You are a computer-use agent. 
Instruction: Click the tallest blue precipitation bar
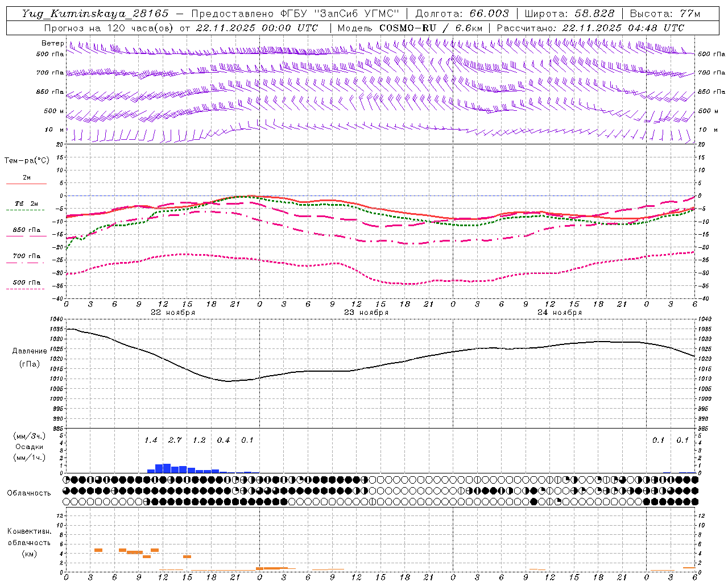pyautogui.click(x=167, y=468)
